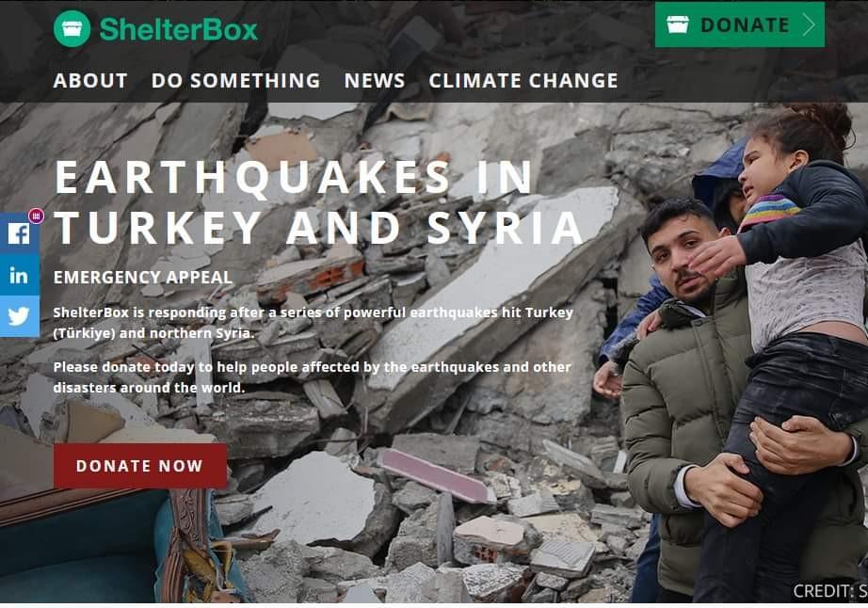Click the small purple badge above the Facebook icon

click(x=36, y=216)
